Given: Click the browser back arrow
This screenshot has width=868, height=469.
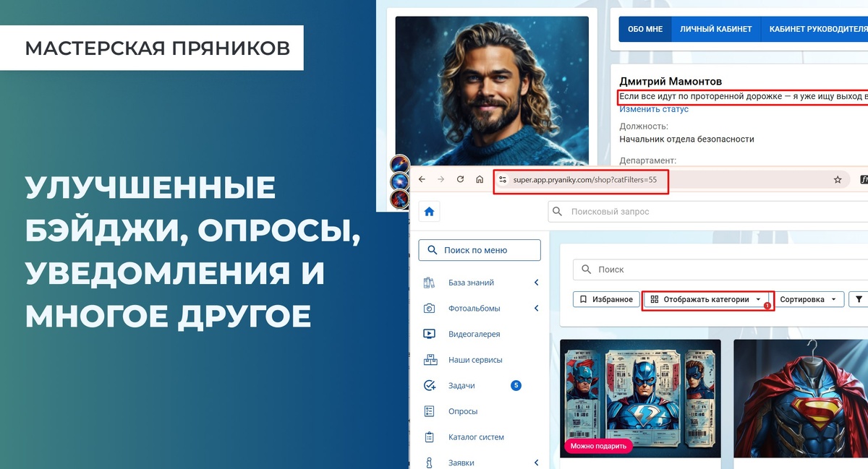Looking at the screenshot, I should click(422, 179).
